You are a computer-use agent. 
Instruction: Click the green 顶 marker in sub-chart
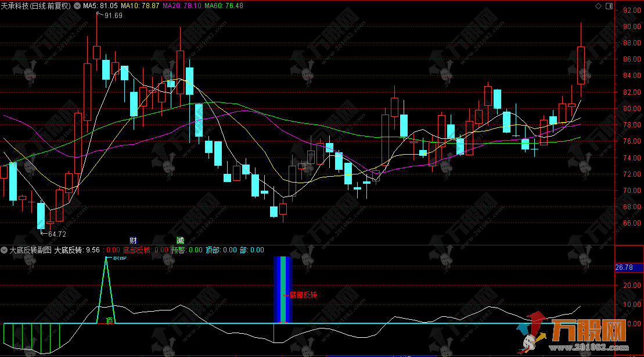(109, 321)
